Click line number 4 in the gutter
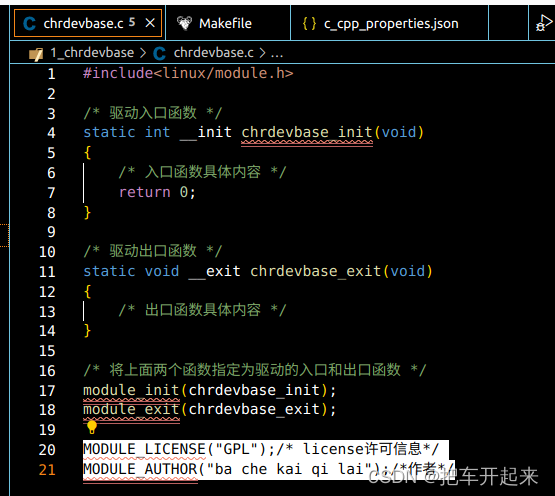This screenshot has width=555, height=496. pos(51,133)
